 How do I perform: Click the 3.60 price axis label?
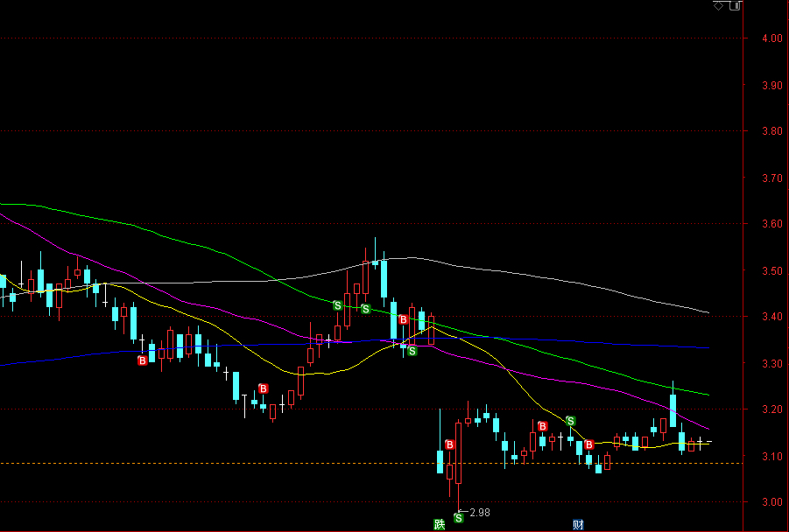tap(772, 224)
